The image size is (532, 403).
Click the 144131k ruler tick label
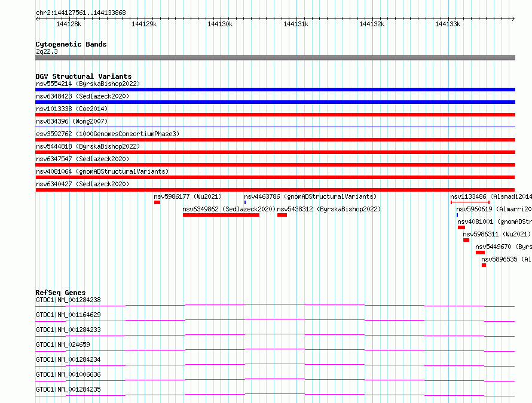[296, 24]
